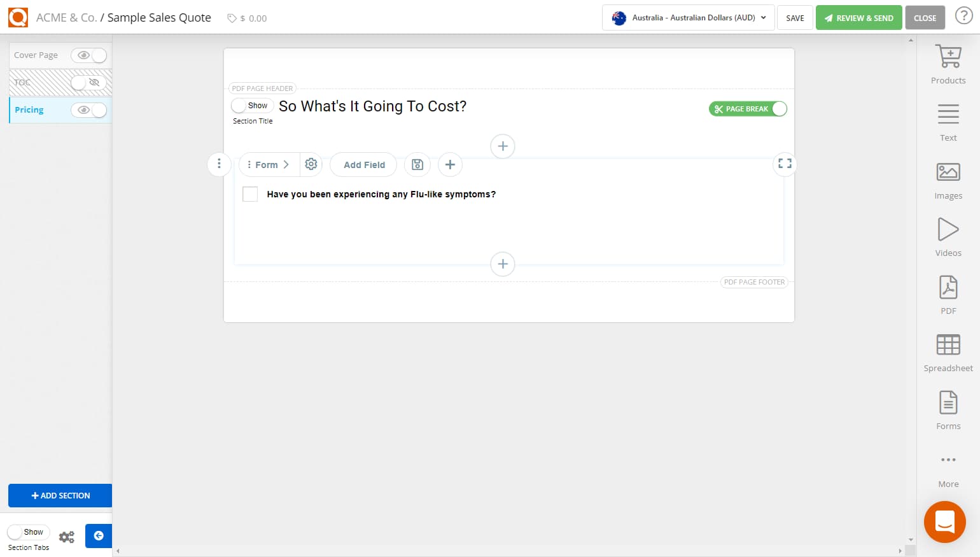This screenshot has width=980, height=557.
Task: Click the More icon in the sidebar
Action: [x=948, y=465]
